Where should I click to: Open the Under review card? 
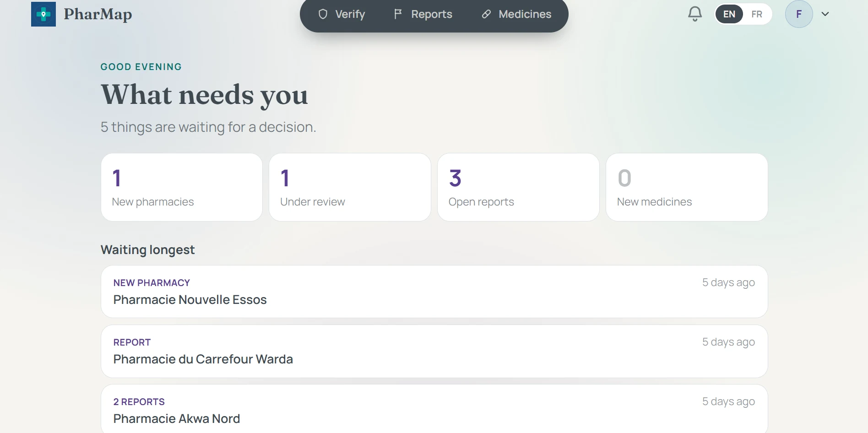point(350,187)
